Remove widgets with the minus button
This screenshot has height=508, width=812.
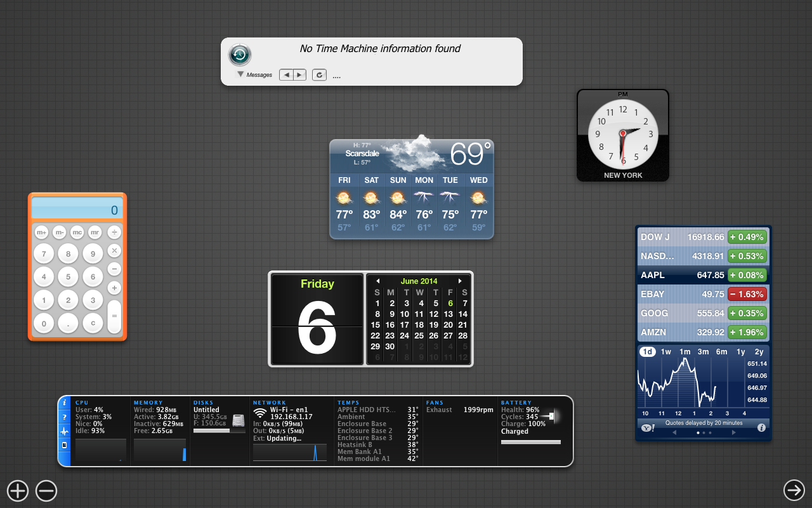[46, 490]
